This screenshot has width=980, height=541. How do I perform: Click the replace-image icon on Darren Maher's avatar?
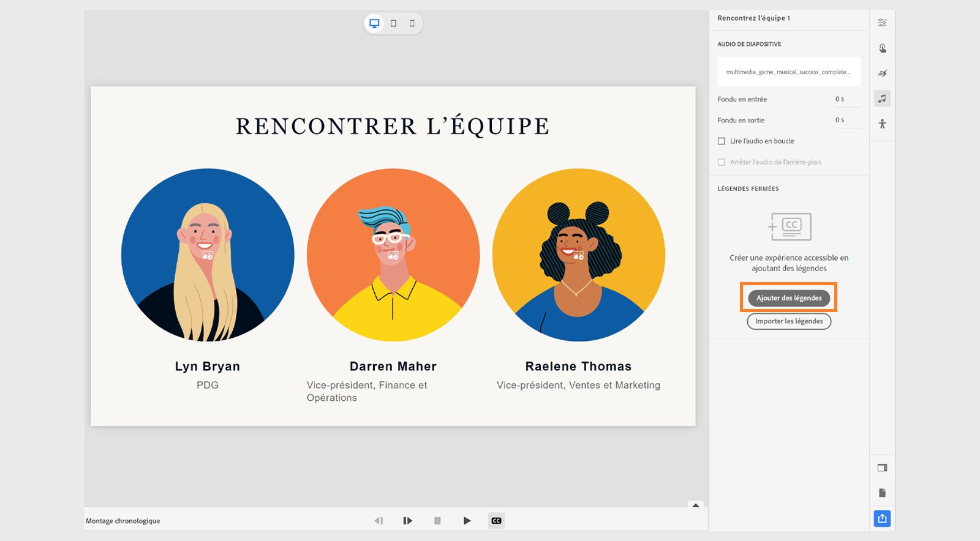pyautogui.click(x=393, y=255)
